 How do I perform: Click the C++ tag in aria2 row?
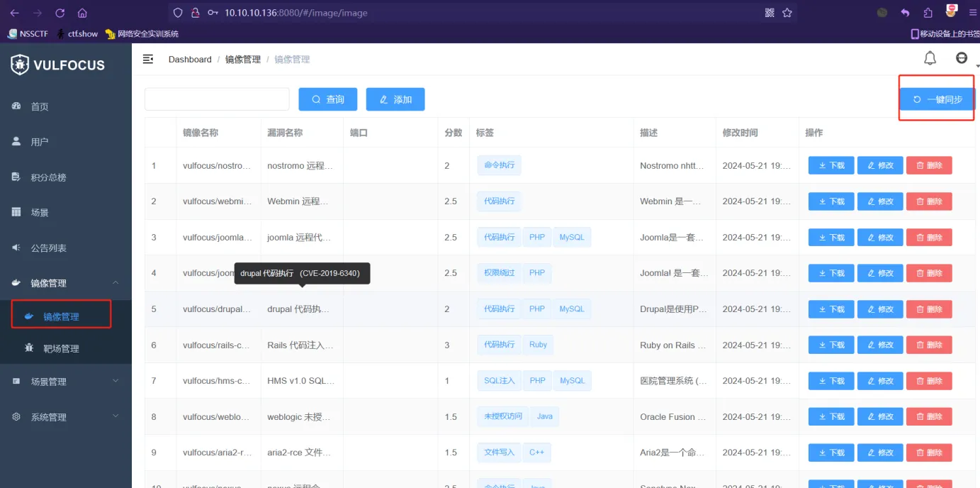point(536,452)
